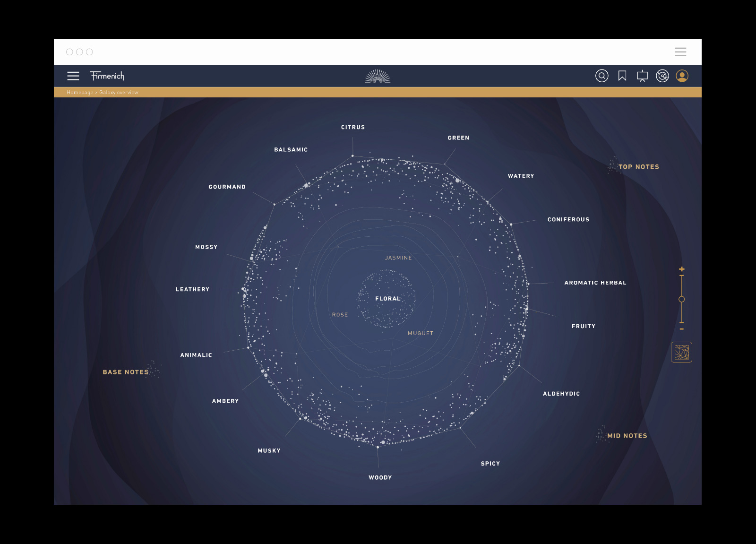Select the MOSSY family label
The image size is (756, 544).
click(206, 247)
